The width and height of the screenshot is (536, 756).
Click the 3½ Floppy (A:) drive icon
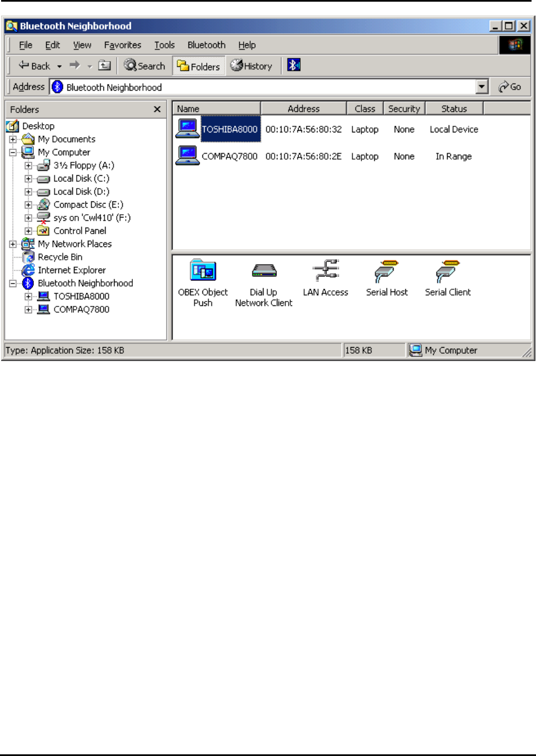point(43,165)
